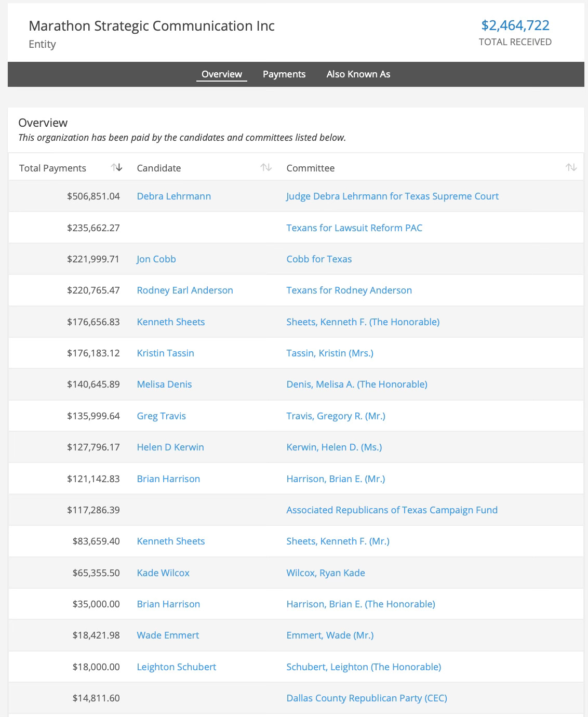Click the $127,796.17 payment amount
Screen dimensions: 588x717
point(93,447)
